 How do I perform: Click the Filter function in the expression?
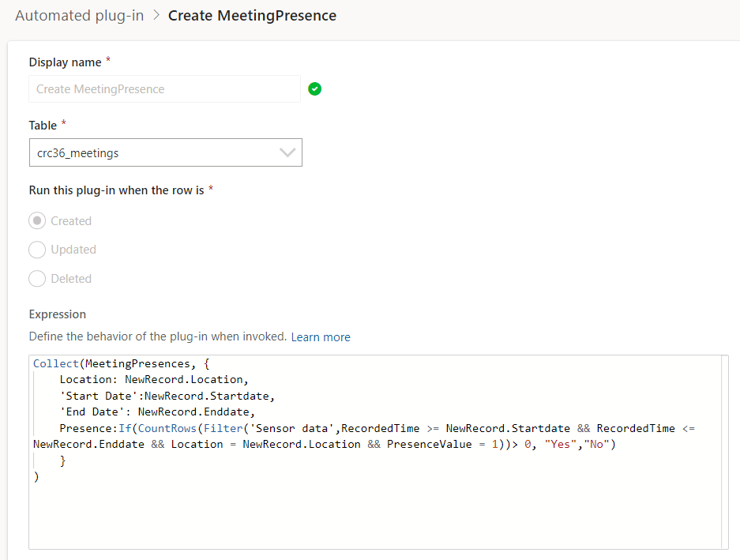[x=224, y=428]
